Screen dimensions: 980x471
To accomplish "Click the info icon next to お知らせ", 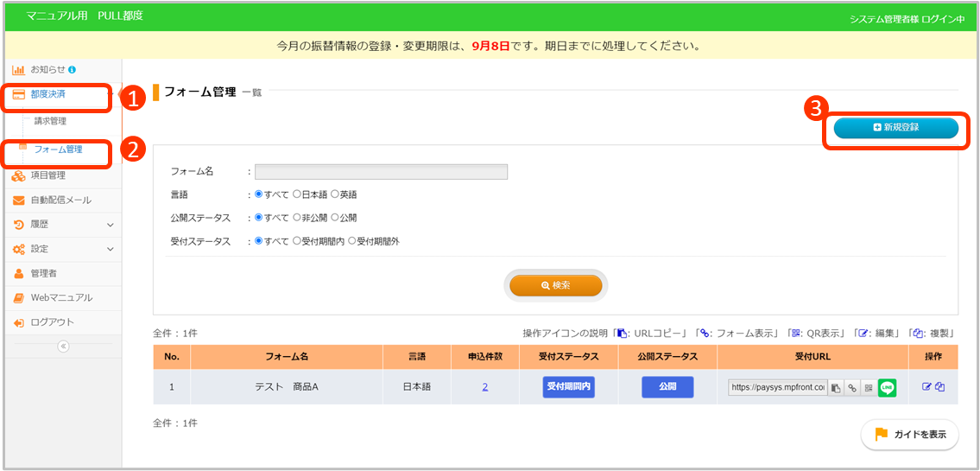I will pos(72,69).
